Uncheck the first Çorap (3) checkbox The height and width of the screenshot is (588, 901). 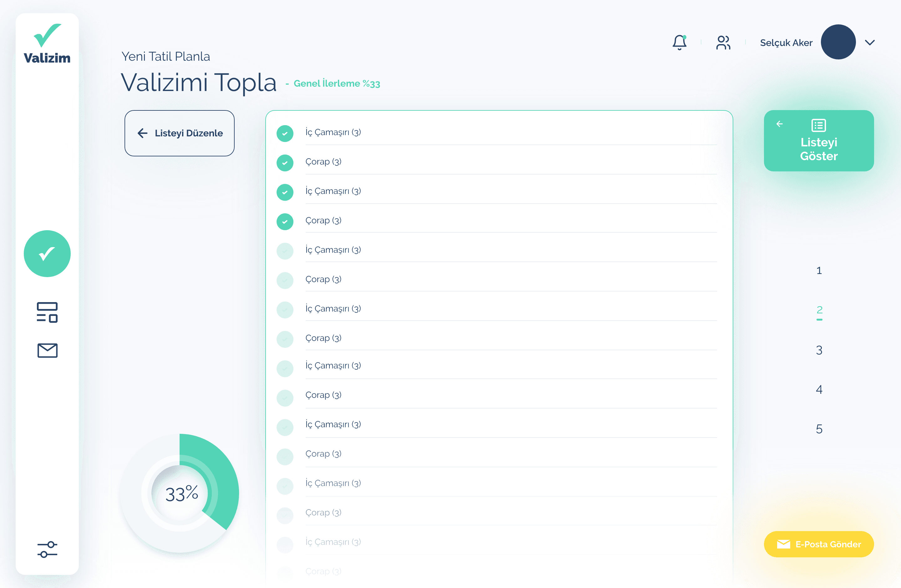(285, 163)
